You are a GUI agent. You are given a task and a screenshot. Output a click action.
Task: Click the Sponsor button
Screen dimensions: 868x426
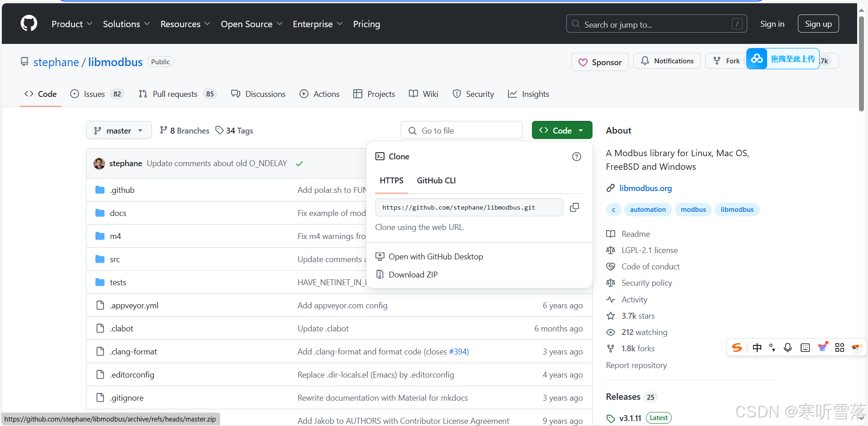600,62
